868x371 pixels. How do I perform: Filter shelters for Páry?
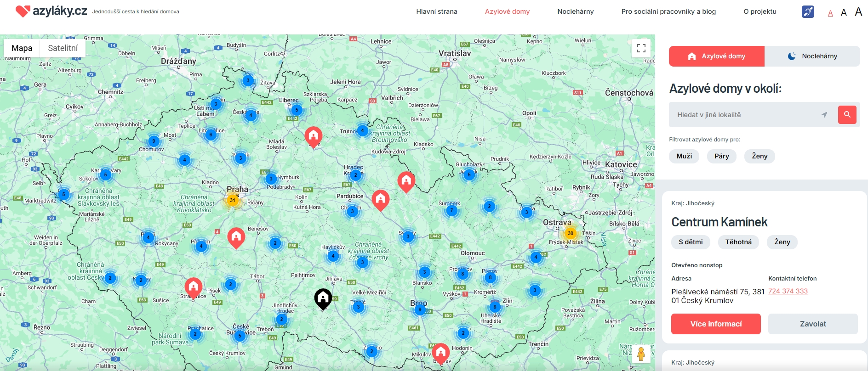pyautogui.click(x=722, y=156)
